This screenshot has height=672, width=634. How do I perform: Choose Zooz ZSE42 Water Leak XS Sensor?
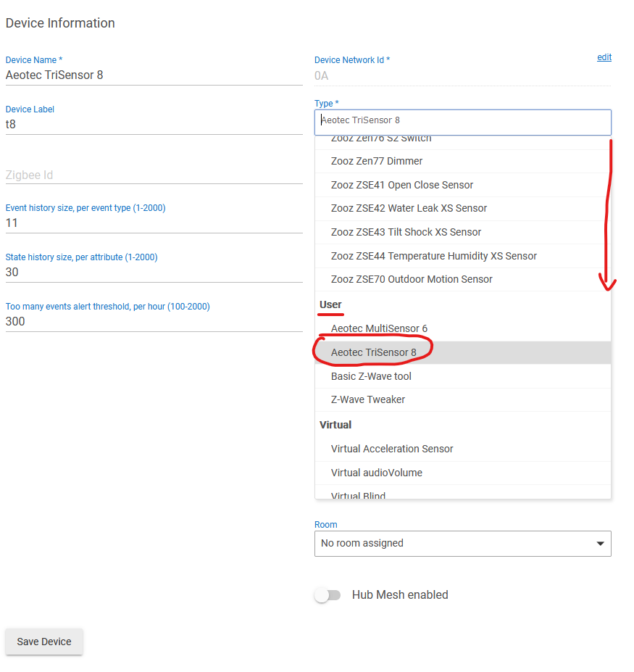(463, 209)
